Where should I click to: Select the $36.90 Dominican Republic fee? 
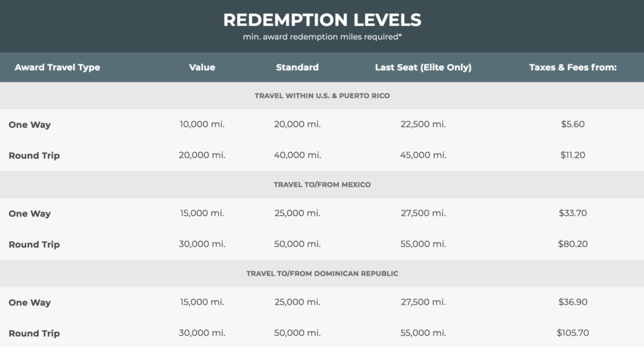click(x=572, y=302)
